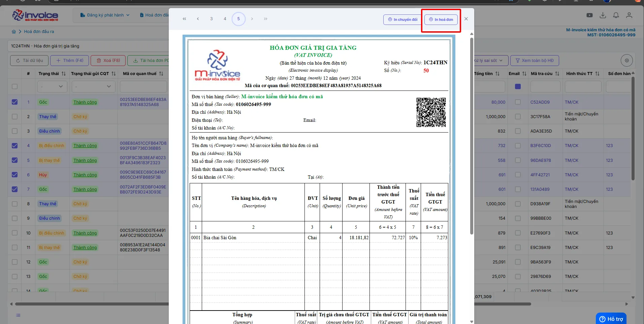Click the Mã cơ quan thuế filter field
The height and width of the screenshot is (324, 644).
tap(143, 86)
